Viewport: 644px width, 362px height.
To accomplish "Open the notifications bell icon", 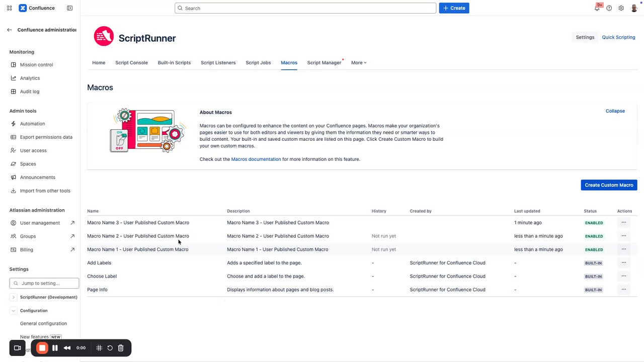I will pos(597,9).
